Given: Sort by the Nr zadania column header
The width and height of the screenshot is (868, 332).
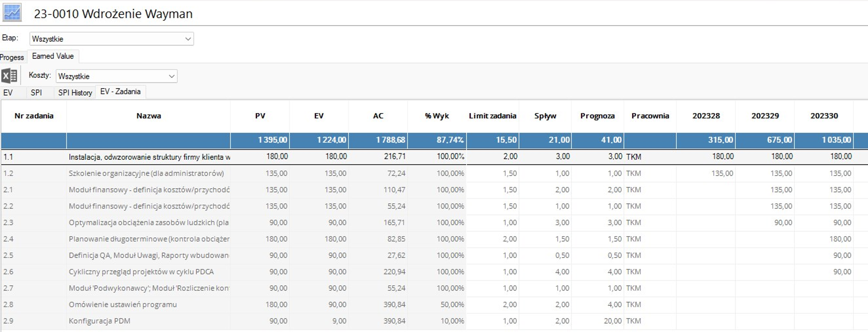Looking at the screenshot, I should pos(34,116).
